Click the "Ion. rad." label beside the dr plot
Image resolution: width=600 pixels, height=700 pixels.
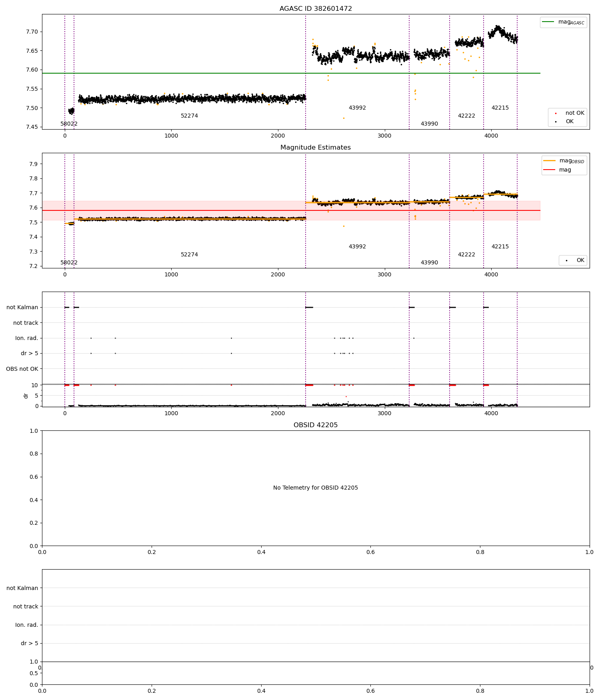click(x=27, y=338)
